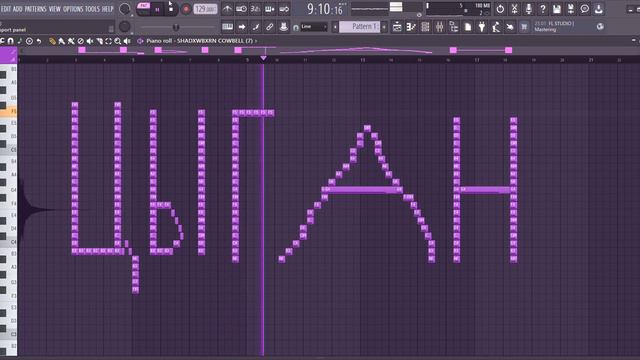Viewport: 640px width, 360px height.
Task: Click the question mark help icon
Action: pyautogui.click(x=542, y=9)
